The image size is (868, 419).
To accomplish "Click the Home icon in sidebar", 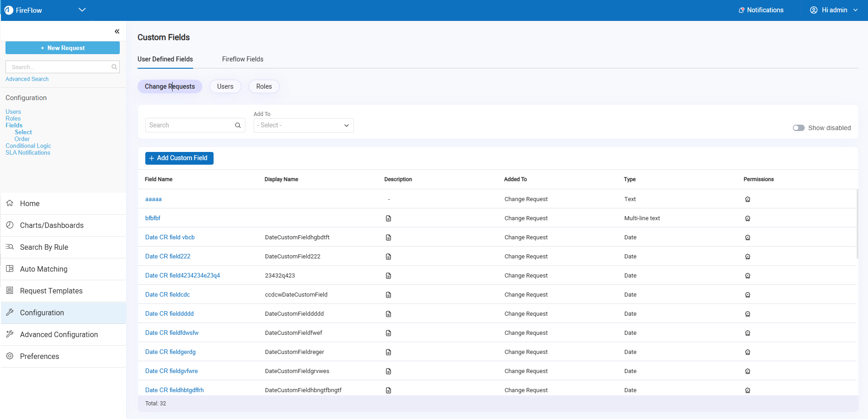I will 10,203.
